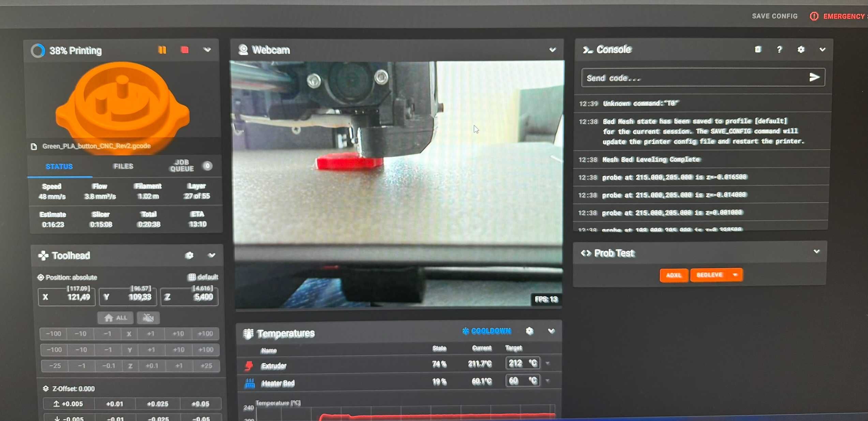Collapse the Prob Test panel
868x421 pixels.
coord(817,252)
